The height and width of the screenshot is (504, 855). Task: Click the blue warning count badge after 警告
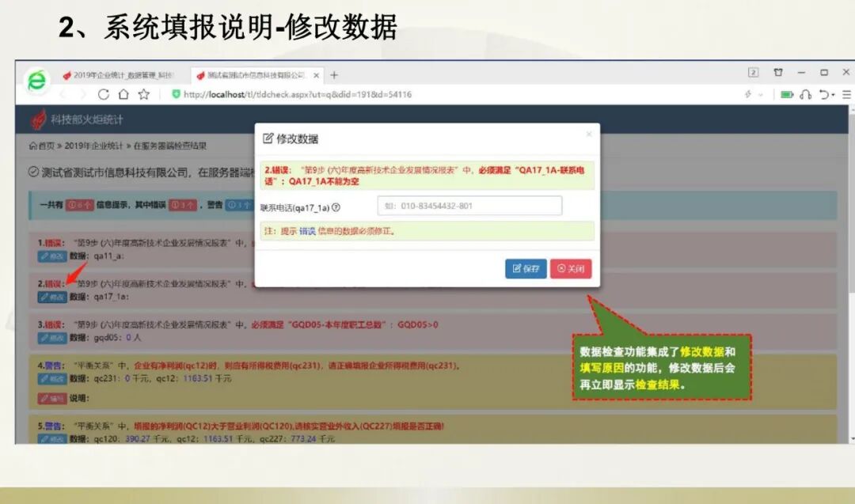[239, 205]
